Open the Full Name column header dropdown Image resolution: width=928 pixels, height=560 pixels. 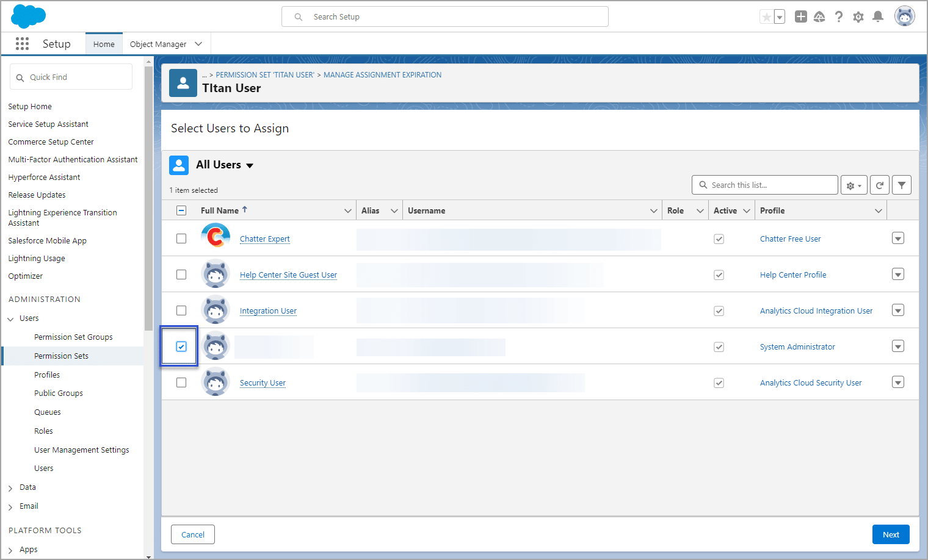347,210
